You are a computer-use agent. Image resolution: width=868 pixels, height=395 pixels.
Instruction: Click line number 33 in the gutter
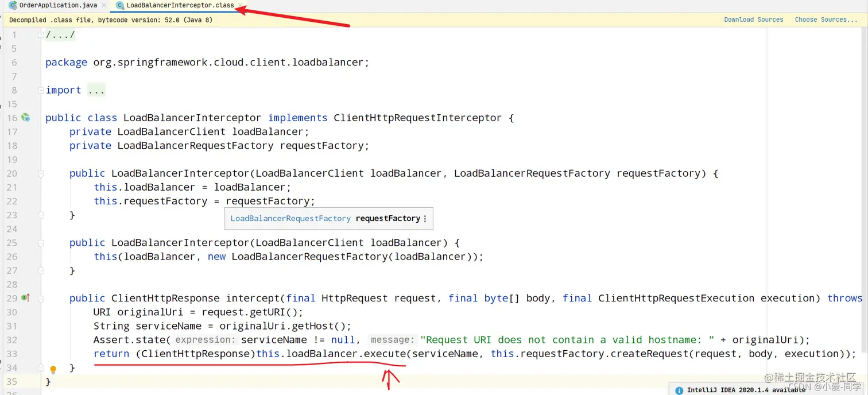tap(12, 354)
